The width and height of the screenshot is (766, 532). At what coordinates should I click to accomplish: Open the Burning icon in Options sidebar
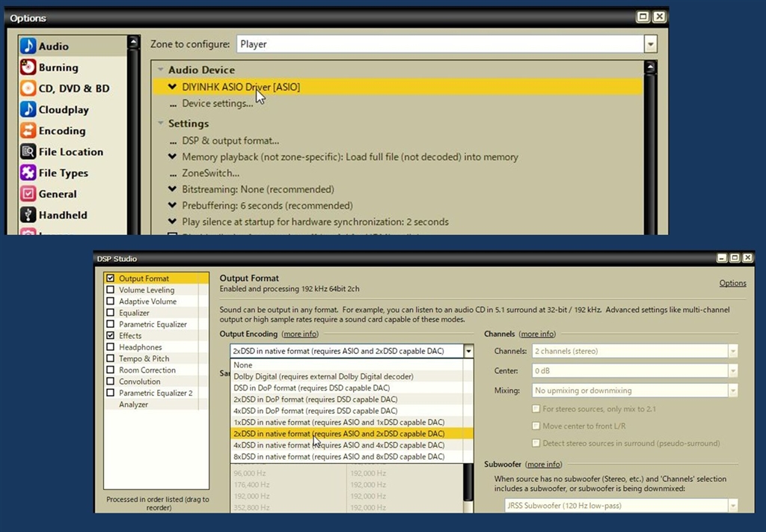[x=28, y=67]
